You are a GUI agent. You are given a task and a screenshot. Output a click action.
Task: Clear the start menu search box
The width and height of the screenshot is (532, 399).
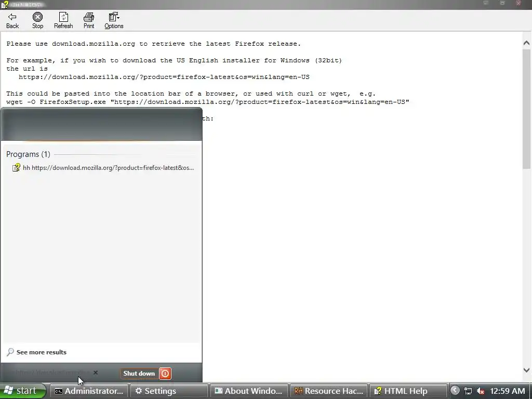(96, 373)
